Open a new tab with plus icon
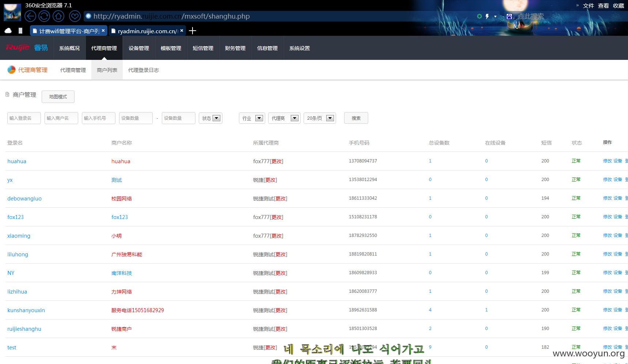628x364 pixels. (193, 31)
